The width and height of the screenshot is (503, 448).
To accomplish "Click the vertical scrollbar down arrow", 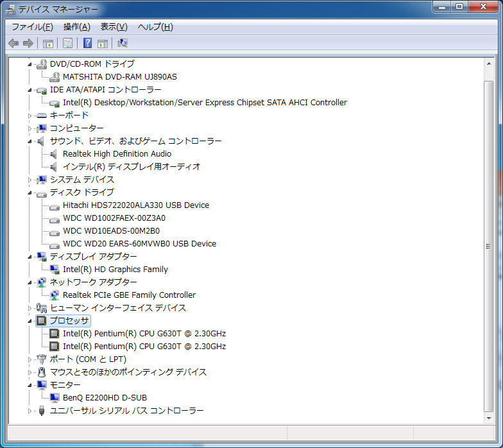I will pos(490,418).
